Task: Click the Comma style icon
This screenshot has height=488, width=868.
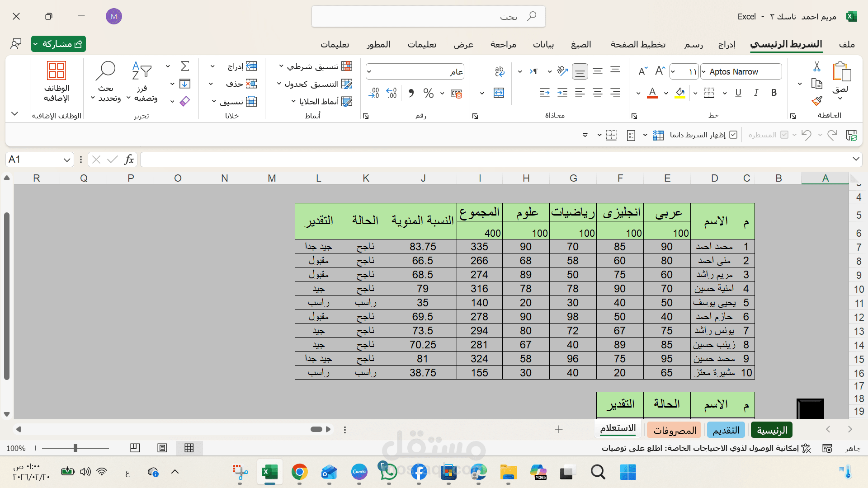Action: [x=410, y=93]
